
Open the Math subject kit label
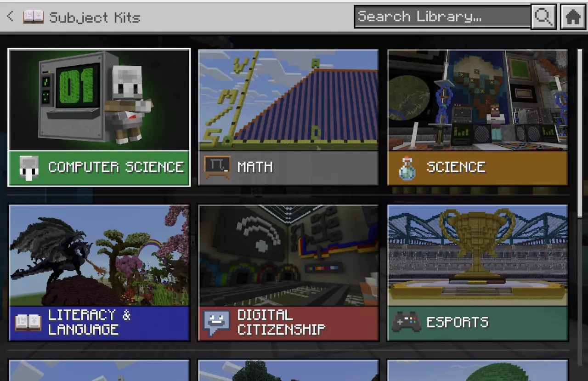click(x=255, y=167)
